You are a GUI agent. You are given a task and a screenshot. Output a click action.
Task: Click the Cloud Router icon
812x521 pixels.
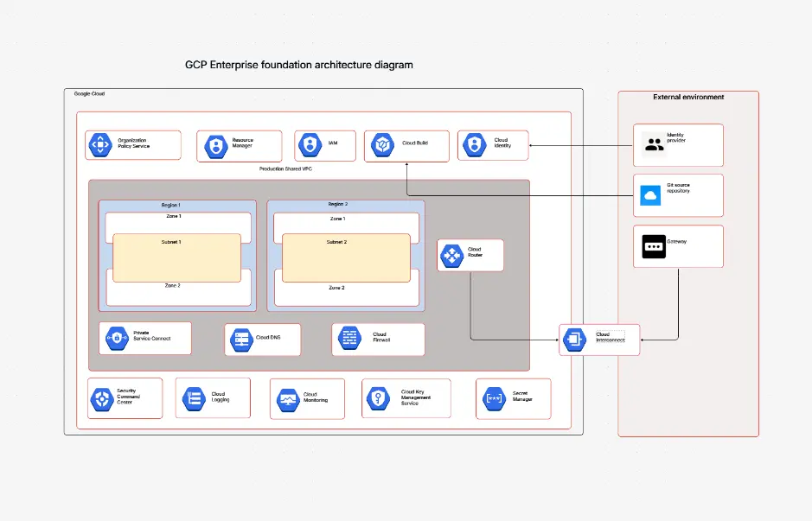[x=451, y=255]
